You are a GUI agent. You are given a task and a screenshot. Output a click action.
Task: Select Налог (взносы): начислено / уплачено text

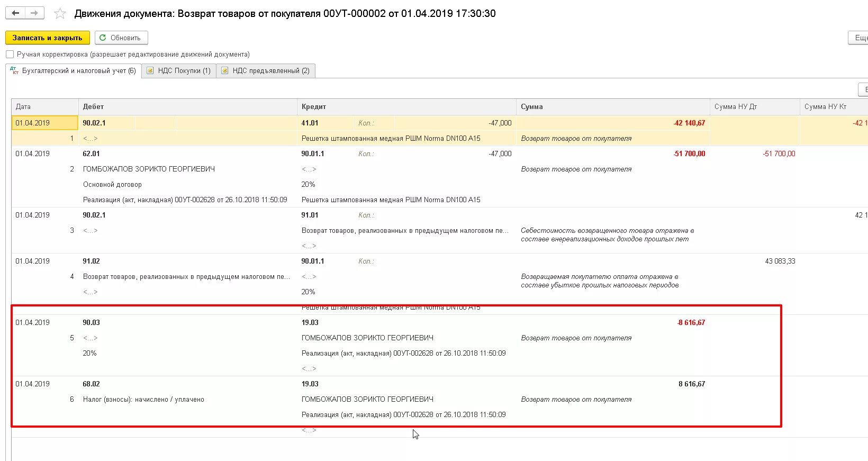click(143, 399)
